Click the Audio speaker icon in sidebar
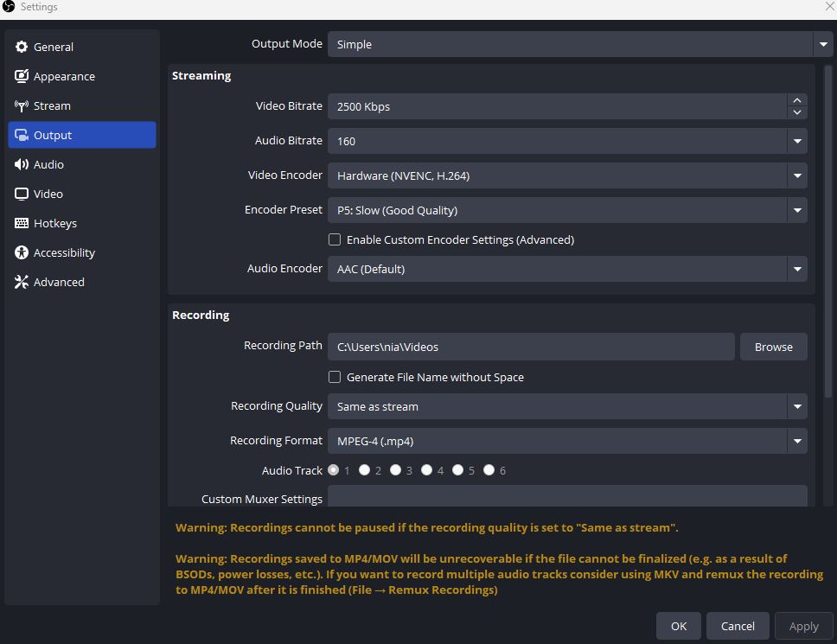 pos(22,165)
